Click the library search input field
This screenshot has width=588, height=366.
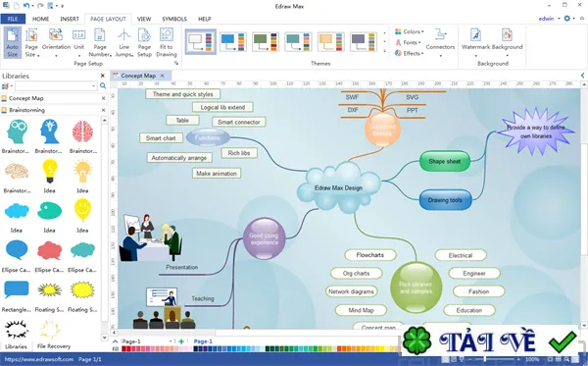coord(56,86)
